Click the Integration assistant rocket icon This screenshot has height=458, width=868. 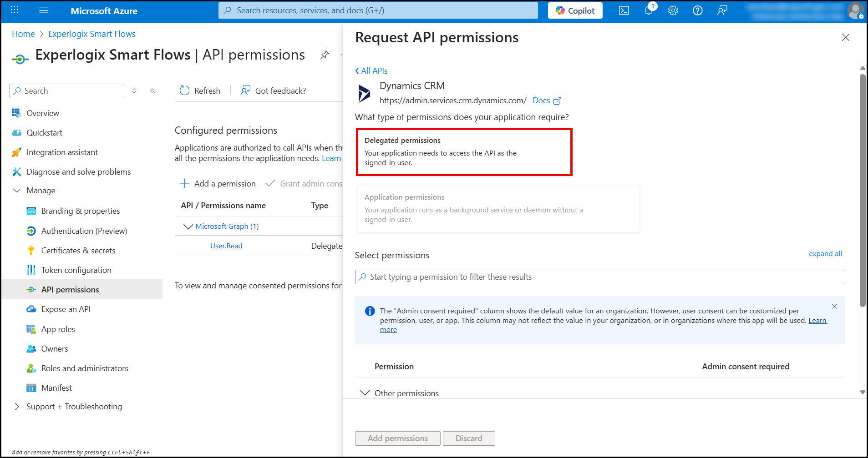click(x=16, y=152)
